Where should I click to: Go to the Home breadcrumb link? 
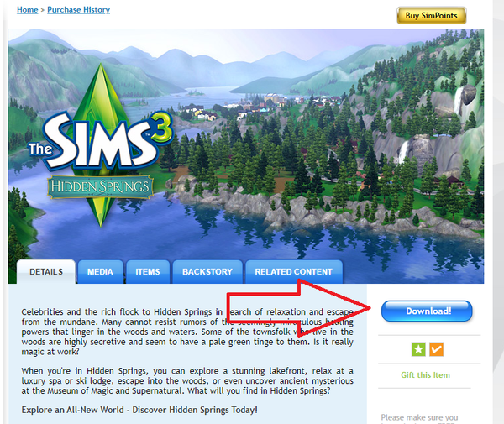(x=28, y=10)
